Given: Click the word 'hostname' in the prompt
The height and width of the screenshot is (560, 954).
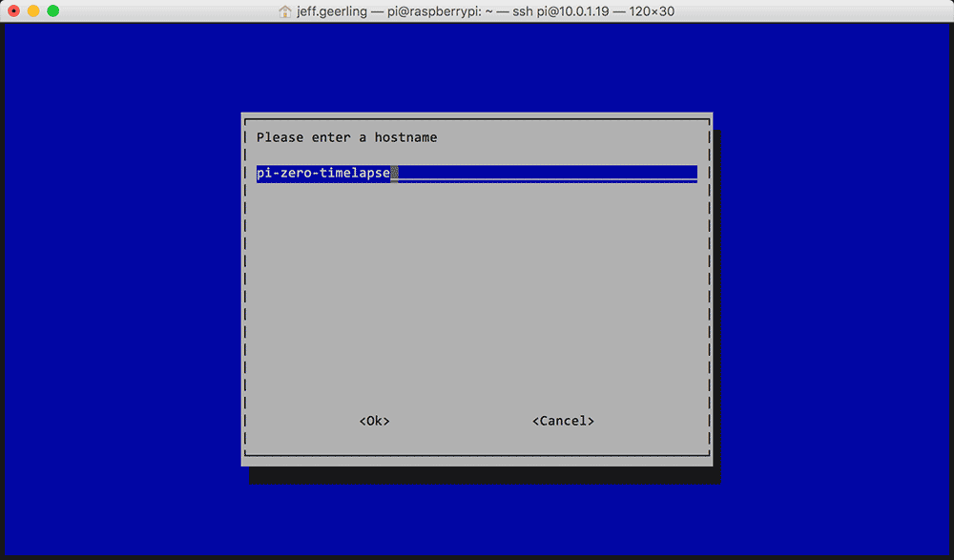Looking at the screenshot, I should click(405, 137).
